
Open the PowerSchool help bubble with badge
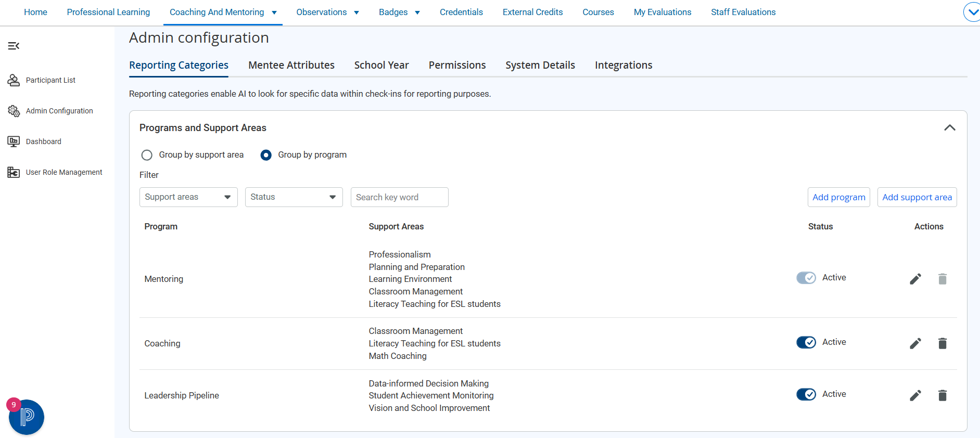[x=26, y=416]
